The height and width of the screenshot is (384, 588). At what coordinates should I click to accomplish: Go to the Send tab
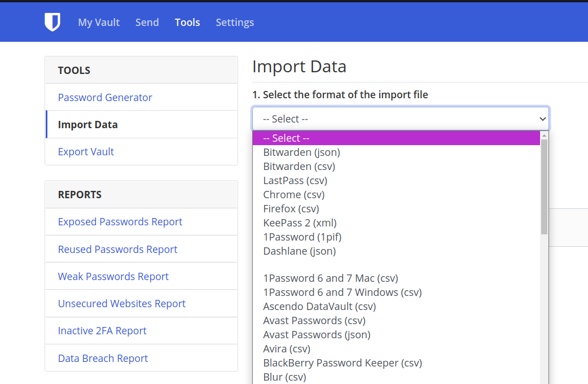147,23
